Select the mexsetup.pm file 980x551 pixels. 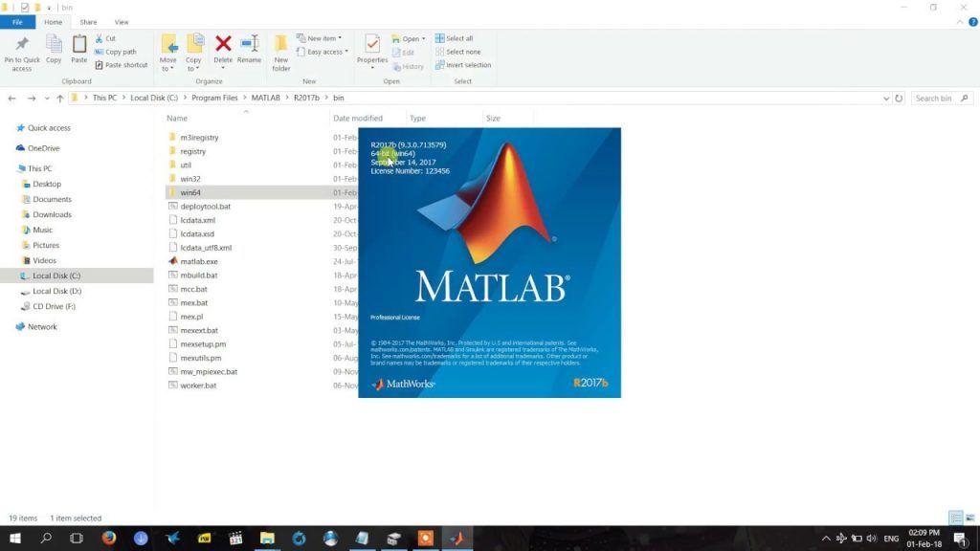pyautogui.click(x=203, y=344)
